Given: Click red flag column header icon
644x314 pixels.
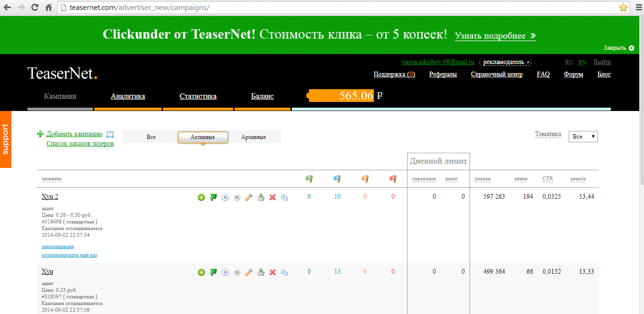Looking at the screenshot, I should [393, 179].
